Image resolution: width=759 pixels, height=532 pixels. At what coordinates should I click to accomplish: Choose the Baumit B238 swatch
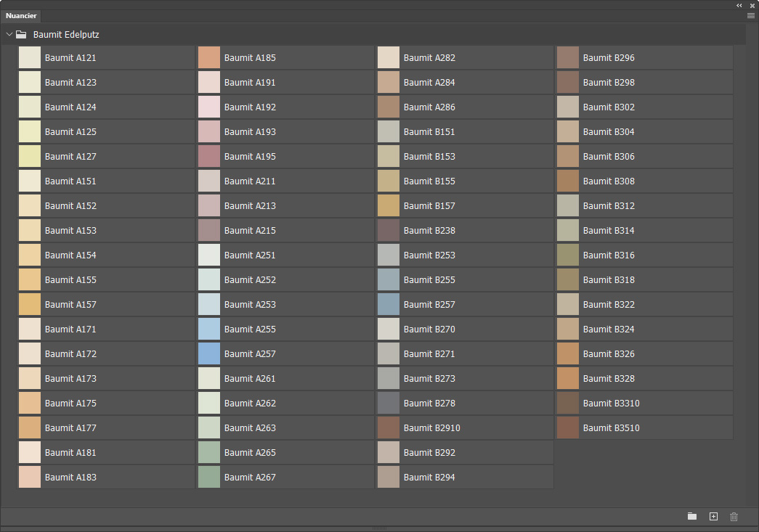[388, 230]
